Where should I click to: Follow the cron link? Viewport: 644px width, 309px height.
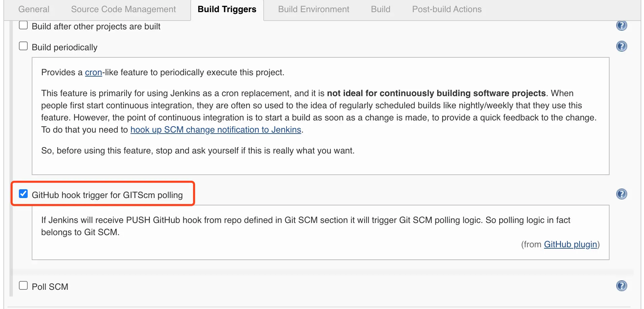[x=93, y=73]
